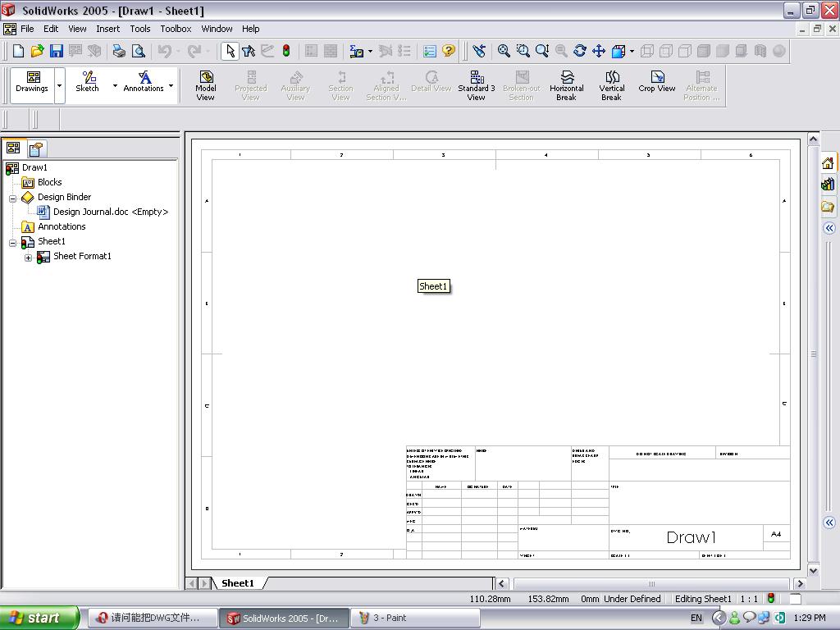Open the Toolbox menu
Image resolution: width=840 pixels, height=630 pixels.
pos(176,29)
